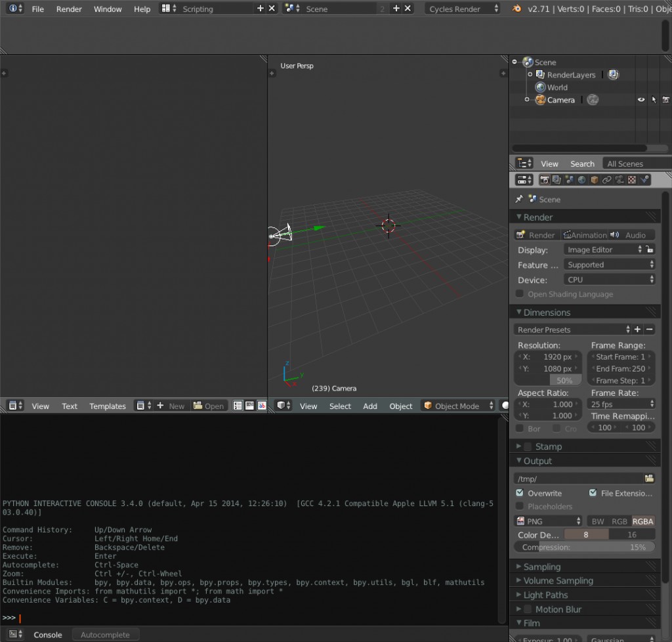The width and height of the screenshot is (672, 642).
Task: Open the Cycles Render engine dropdown
Action: (463, 9)
